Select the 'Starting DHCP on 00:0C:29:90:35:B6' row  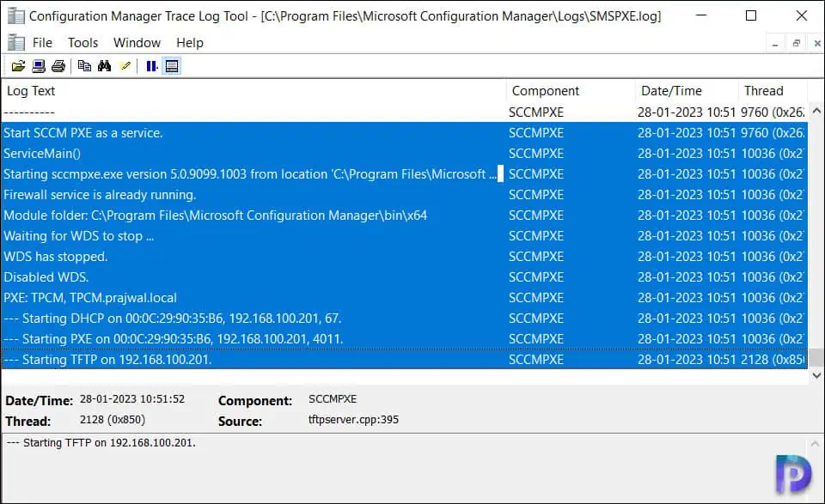[x=404, y=319]
